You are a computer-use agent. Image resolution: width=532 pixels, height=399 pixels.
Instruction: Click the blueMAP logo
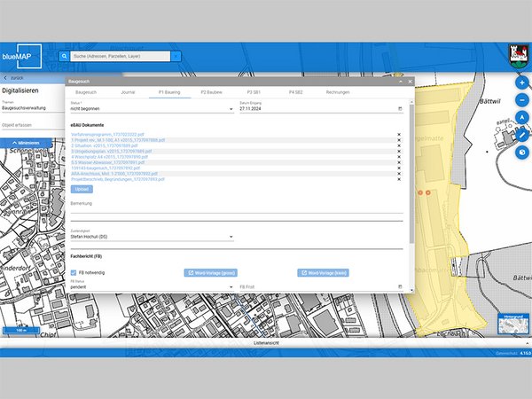[21, 57]
